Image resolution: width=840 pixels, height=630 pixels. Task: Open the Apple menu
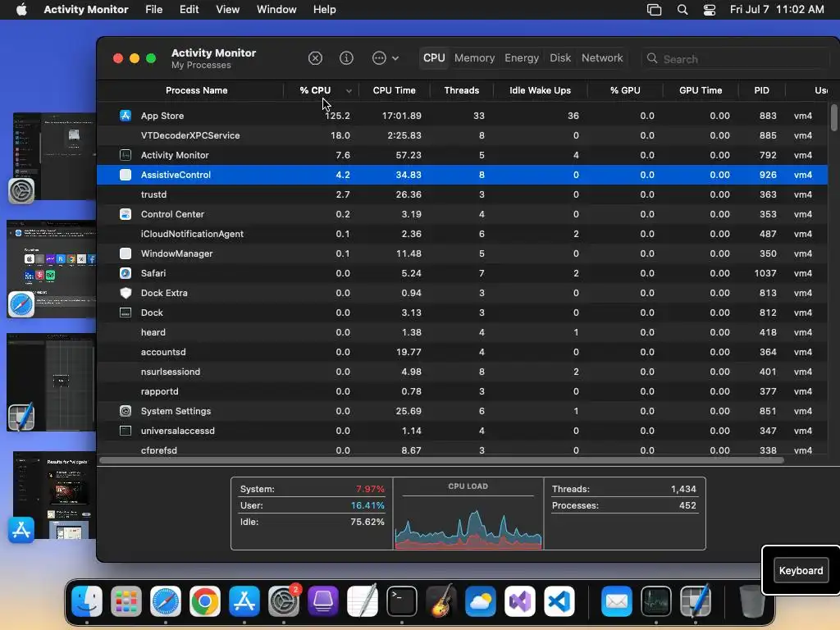[21, 10]
